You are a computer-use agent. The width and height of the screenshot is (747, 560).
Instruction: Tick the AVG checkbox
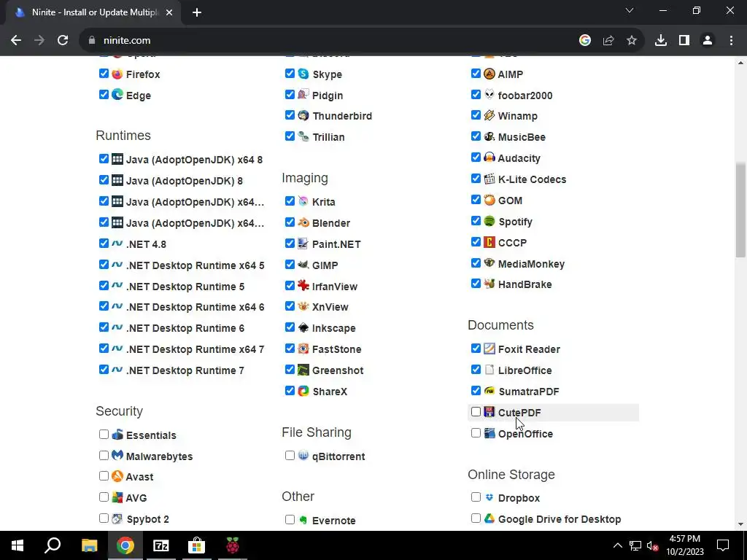point(104,497)
